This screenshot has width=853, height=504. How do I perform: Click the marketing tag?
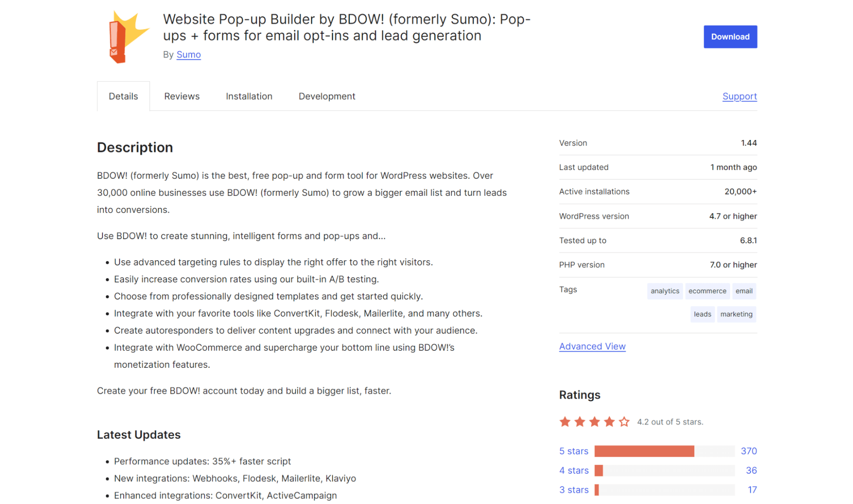tap(736, 314)
